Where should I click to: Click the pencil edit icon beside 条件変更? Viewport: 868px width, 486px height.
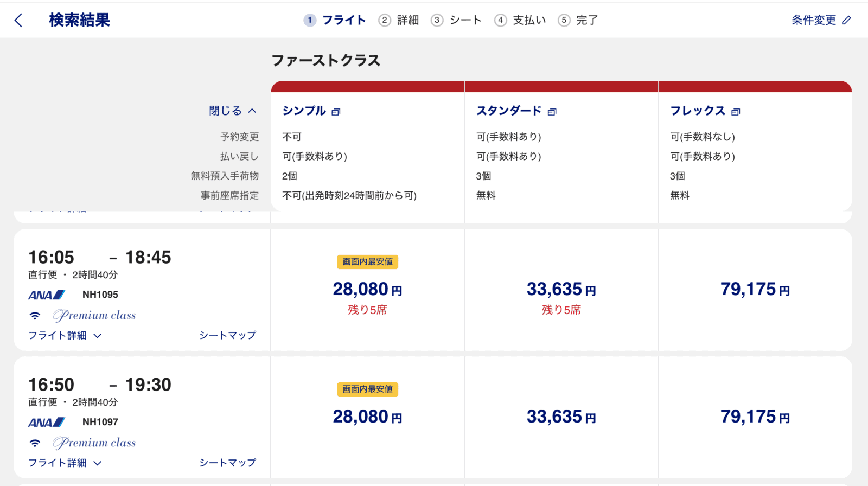tap(846, 21)
